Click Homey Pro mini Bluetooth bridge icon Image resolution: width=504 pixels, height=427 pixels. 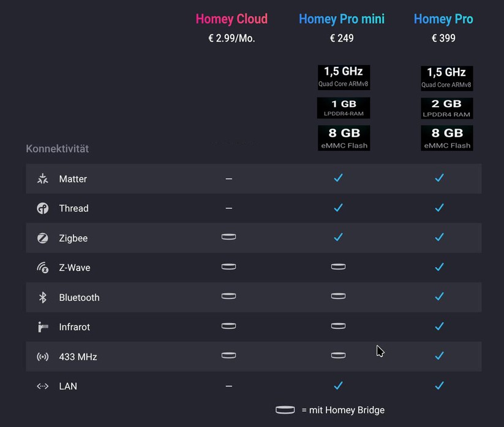338,297
